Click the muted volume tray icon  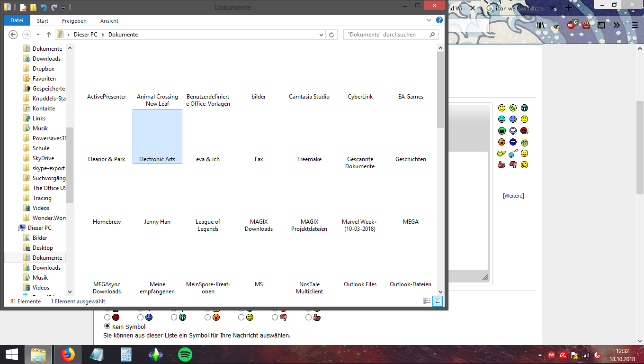point(597,355)
